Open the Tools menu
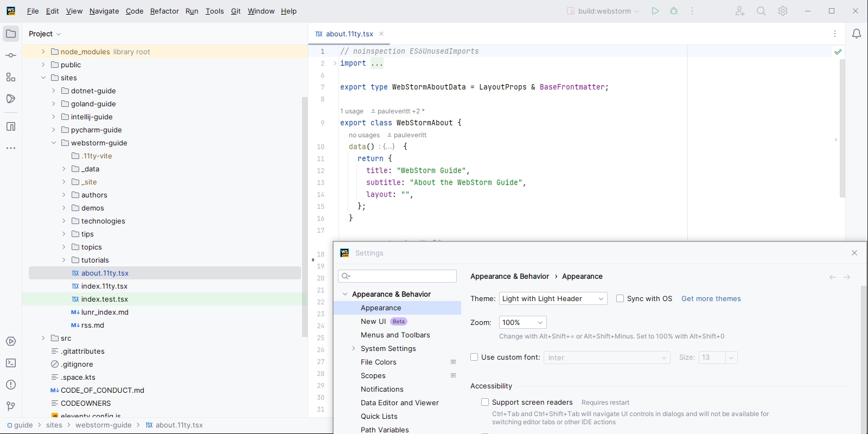The width and height of the screenshot is (868, 434). (x=214, y=11)
